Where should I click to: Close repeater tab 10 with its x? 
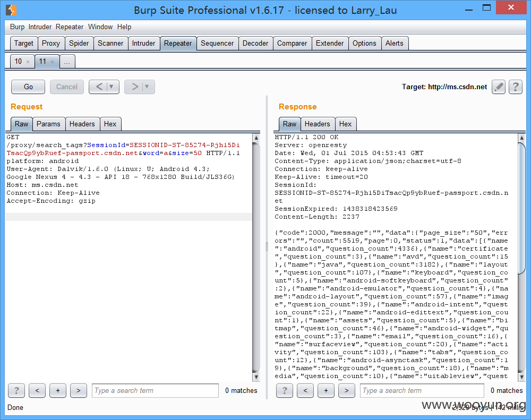point(28,62)
